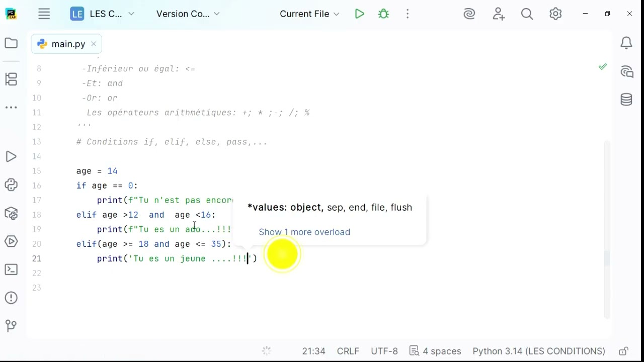Click the '-Inférieur ou égal: <=' line
This screenshot has width=644, height=362.
[138, 69]
